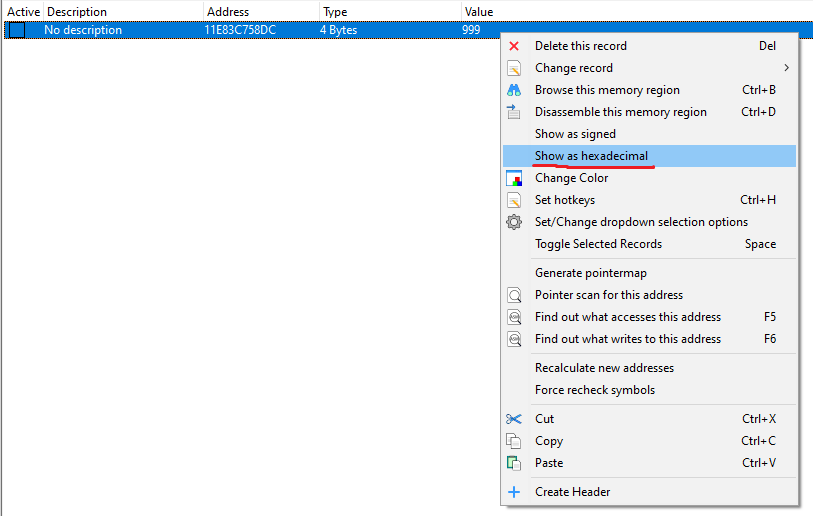Click the Value column header
This screenshot has width=813, height=516.
pyautogui.click(x=478, y=11)
